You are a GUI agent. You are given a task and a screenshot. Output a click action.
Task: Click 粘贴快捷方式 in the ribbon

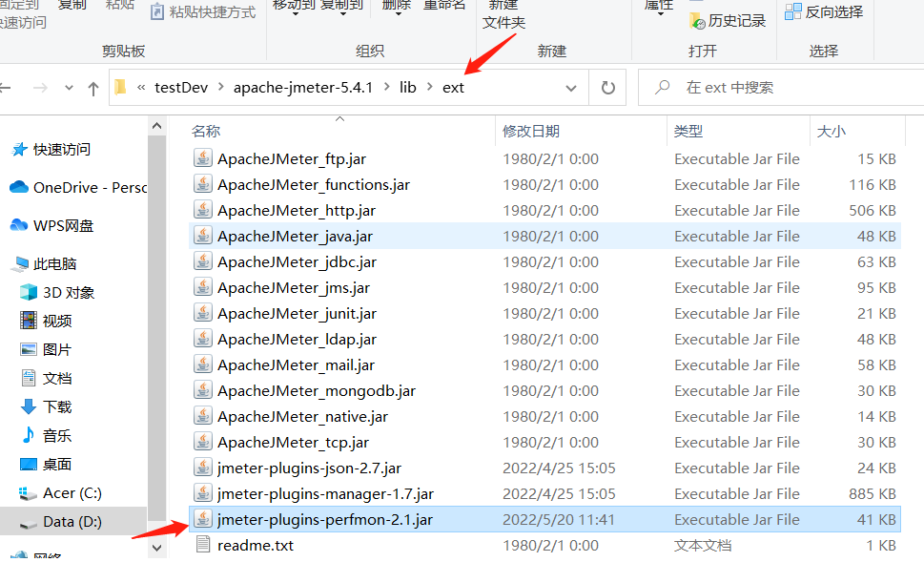click(x=203, y=11)
